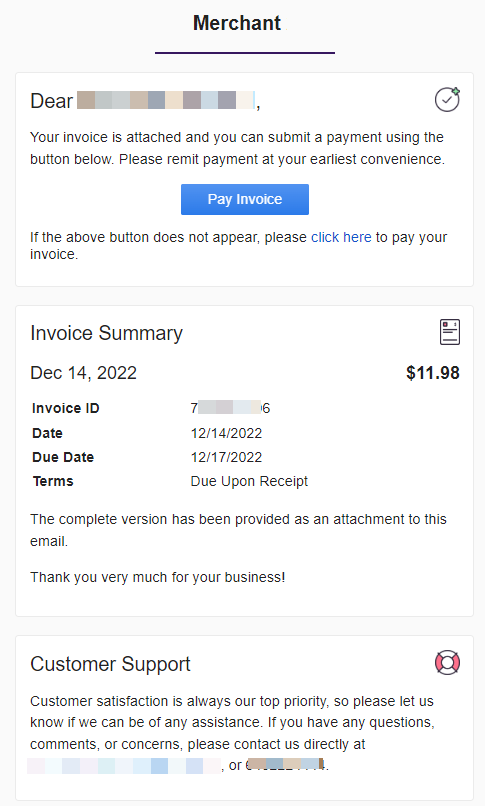Click the Invoice Summary heading
The image size is (485, 806).
(x=106, y=333)
